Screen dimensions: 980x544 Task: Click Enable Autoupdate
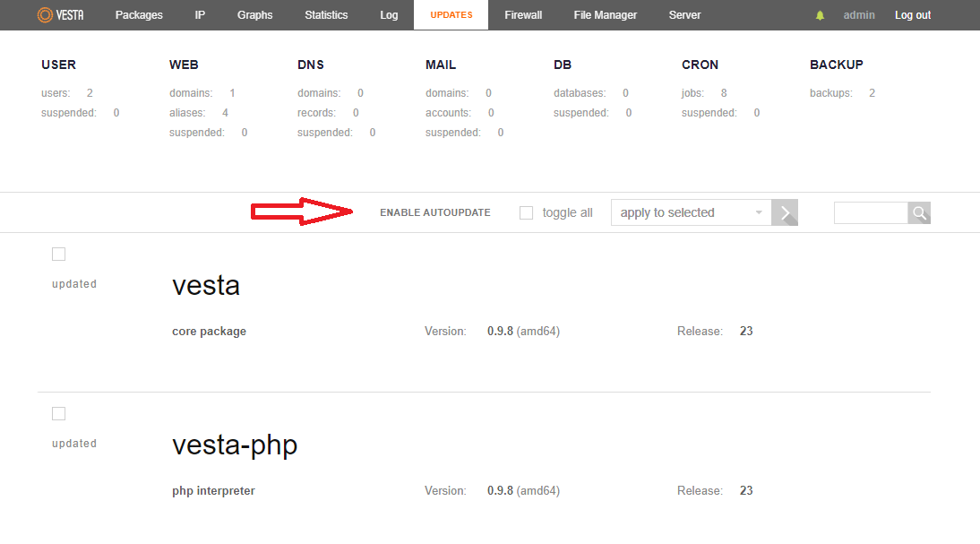pos(435,212)
